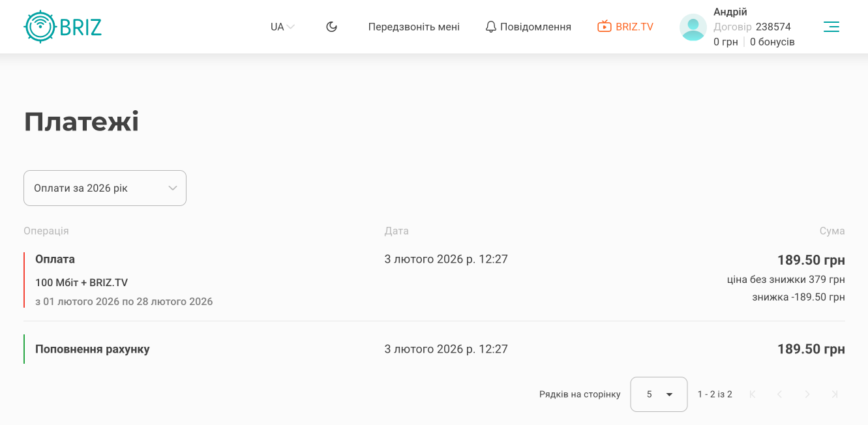Select the 'Оплата' payment row
The width and height of the screenshot is (868, 425).
[55, 259]
